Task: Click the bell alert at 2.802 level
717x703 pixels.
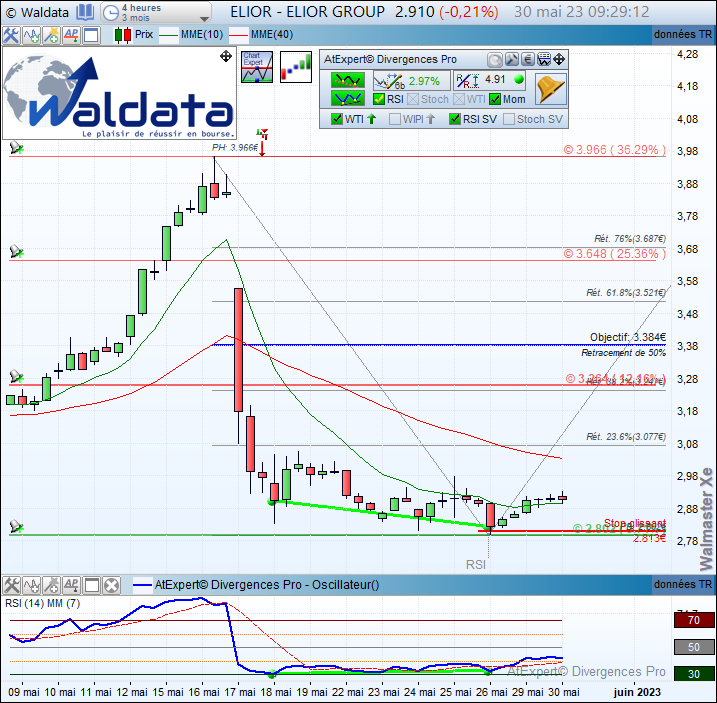Action: 16,526
